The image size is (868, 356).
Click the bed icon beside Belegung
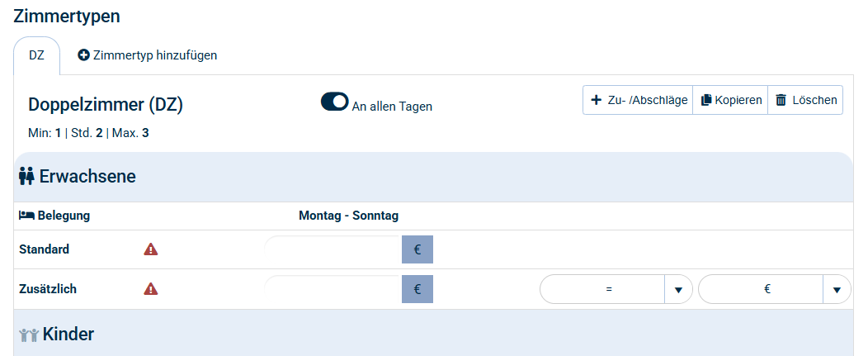coord(26,216)
